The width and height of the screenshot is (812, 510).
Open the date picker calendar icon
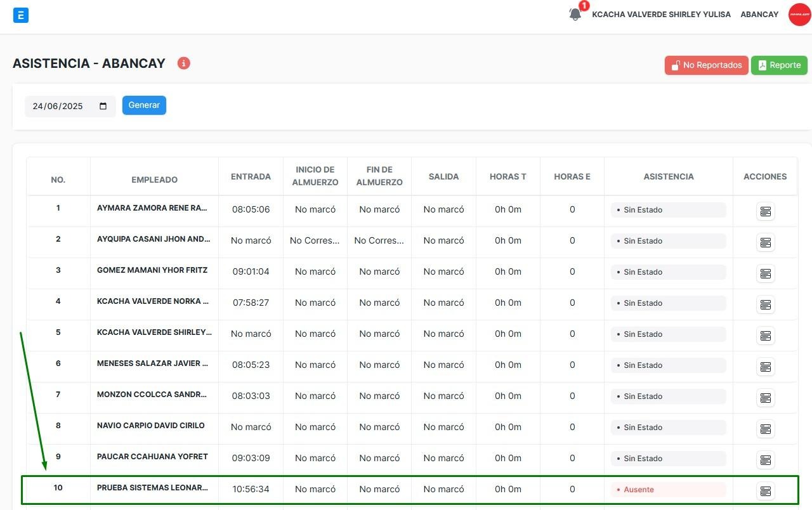click(103, 106)
